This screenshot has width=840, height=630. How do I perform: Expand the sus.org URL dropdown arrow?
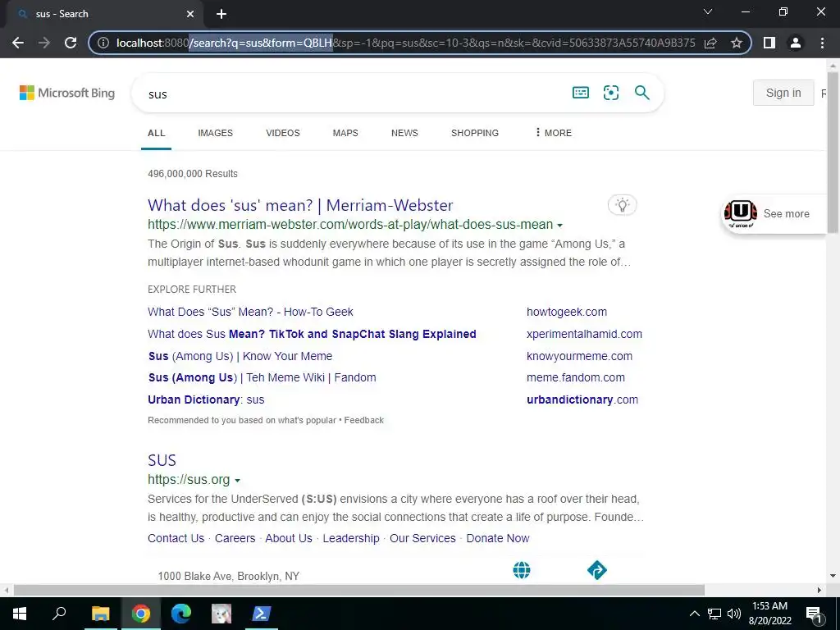point(237,481)
